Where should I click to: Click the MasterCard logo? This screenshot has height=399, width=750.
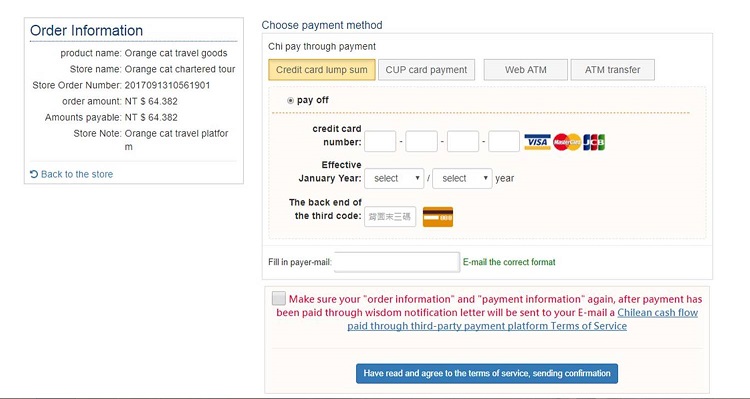tap(567, 142)
